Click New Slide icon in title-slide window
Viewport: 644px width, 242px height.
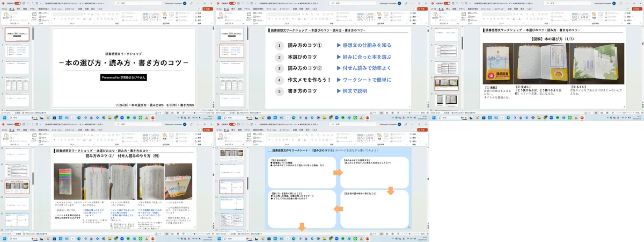coord(34,15)
